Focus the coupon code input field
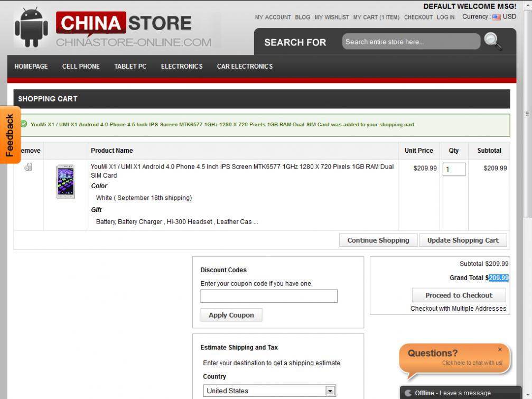532x399 pixels. [x=269, y=296]
